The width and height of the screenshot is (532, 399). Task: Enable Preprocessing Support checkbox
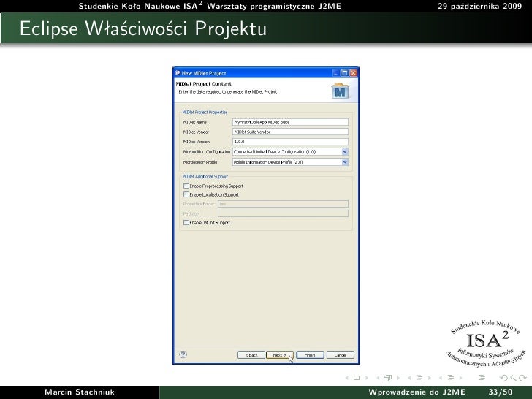coord(186,186)
